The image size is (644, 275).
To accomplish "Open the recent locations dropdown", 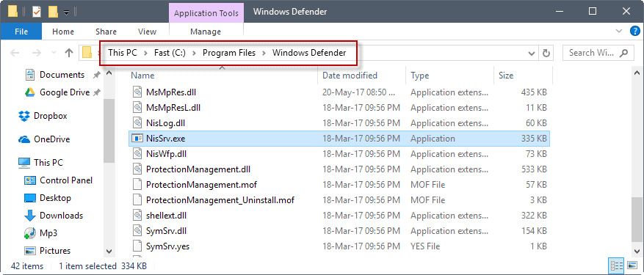I will click(x=54, y=53).
